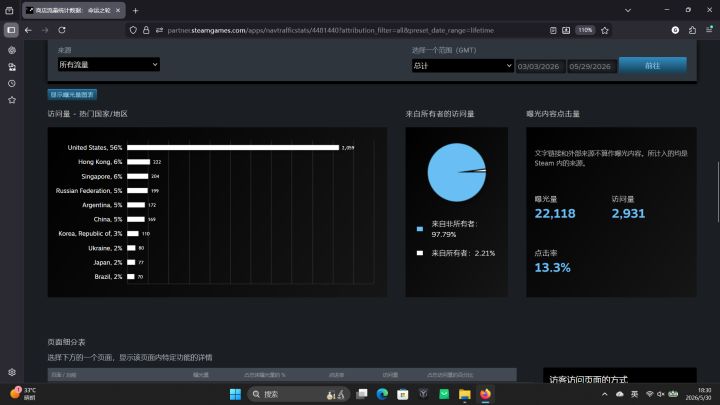
Task: Expand the 所有流量 source dropdown
Action: point(109,64)
